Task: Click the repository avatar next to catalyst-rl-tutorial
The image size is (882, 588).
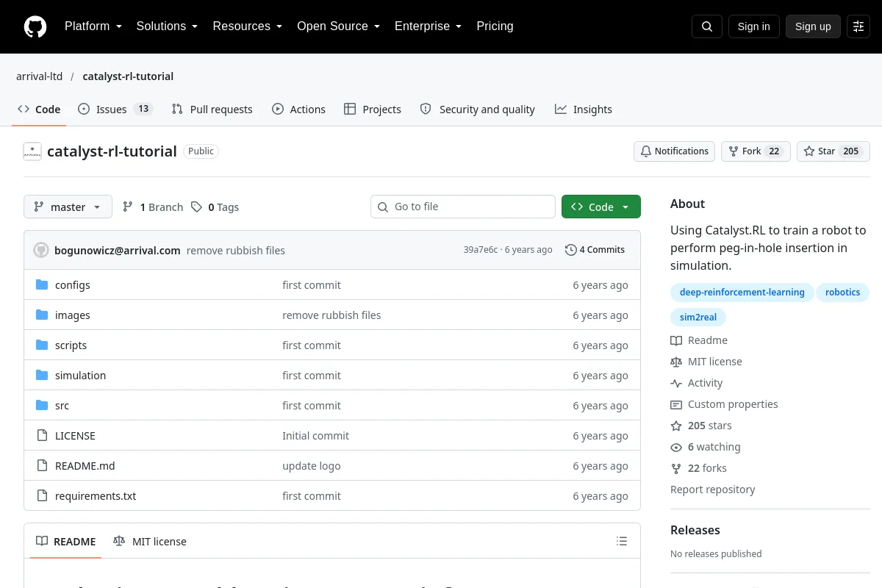Action: click(x=32, y=151)
